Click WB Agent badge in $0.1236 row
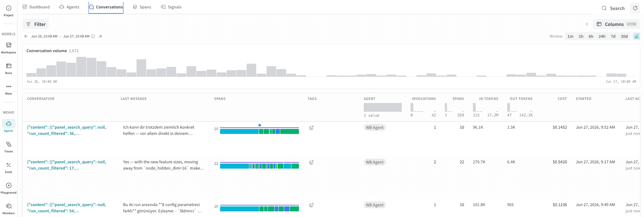This screenshot has height=217, width=644. pos(375,205)
